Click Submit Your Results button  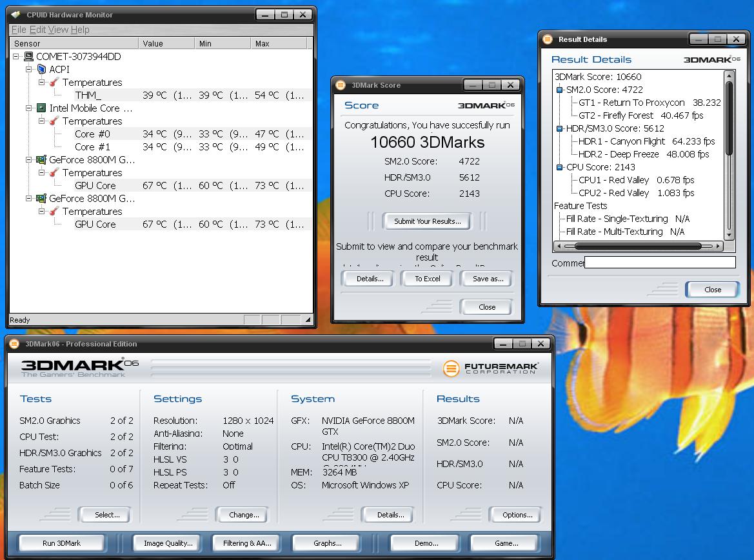427,221
